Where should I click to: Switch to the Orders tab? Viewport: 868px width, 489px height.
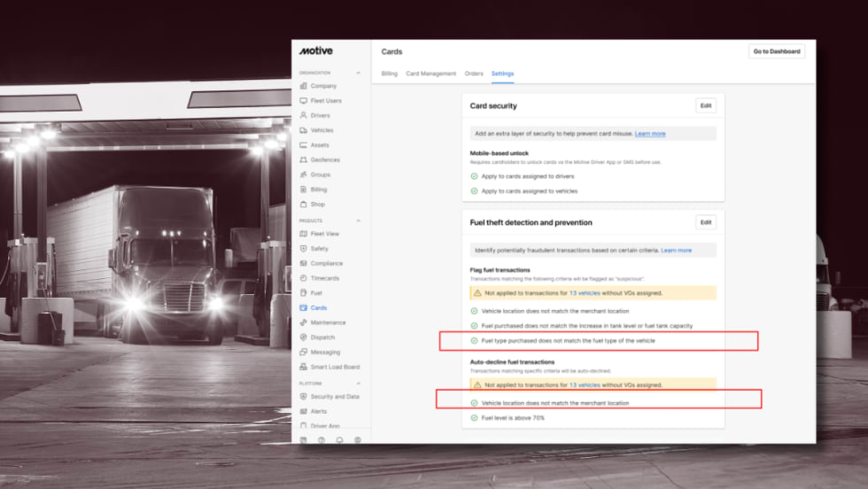pos(474,74)
